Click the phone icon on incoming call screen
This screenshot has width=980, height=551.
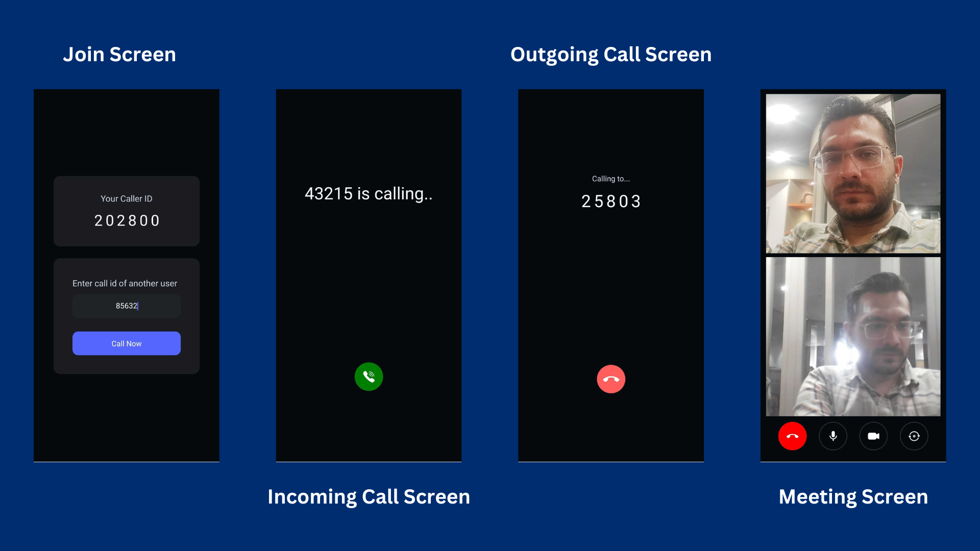(368, 376)
